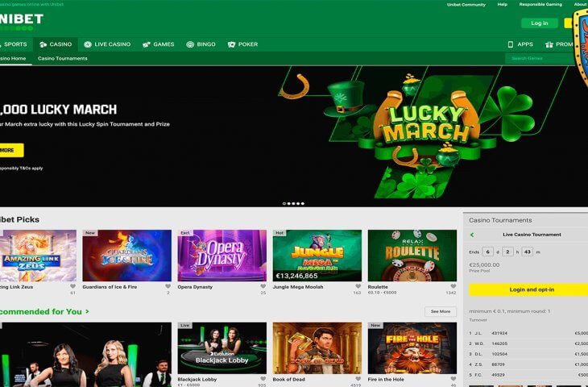Viewport: 588px width, 387px height.
Task: Click leaderboard row 5 F.C.
Action: pos(528,375)
